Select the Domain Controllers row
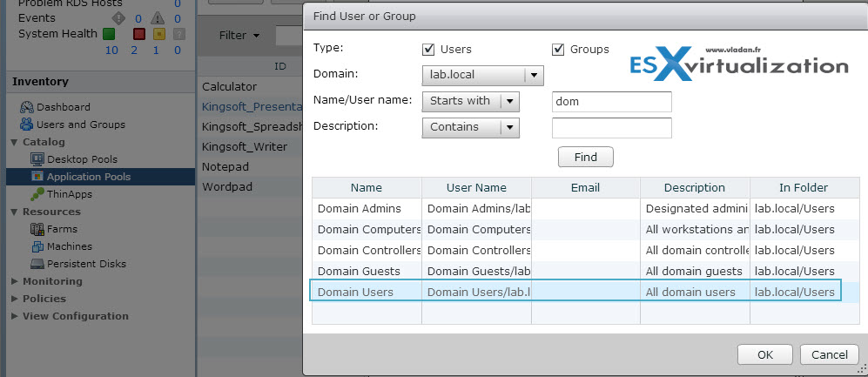868x377 pixels. click(585, 250)
